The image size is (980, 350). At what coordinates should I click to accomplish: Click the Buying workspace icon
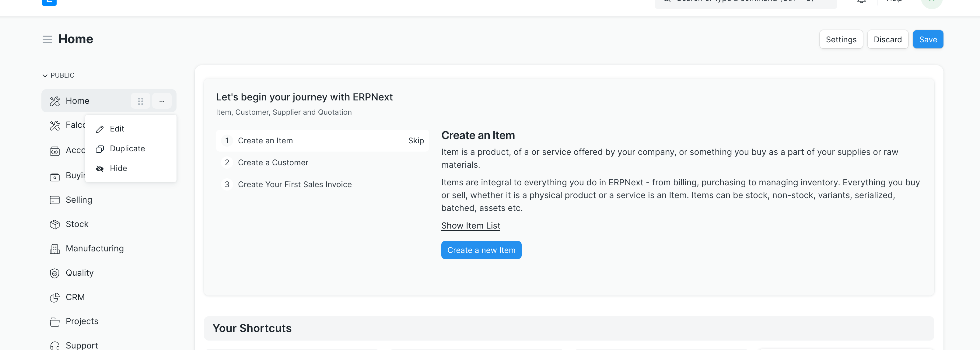(55, 176)
